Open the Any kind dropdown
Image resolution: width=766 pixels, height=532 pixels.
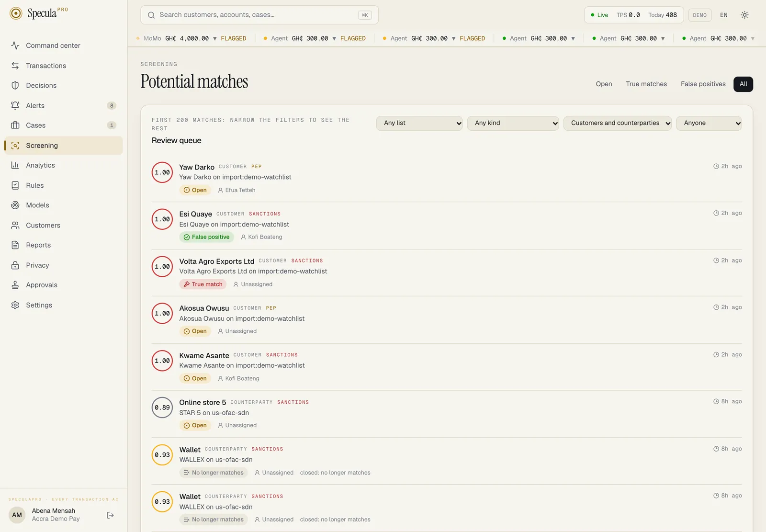pyautogui.click(x=513, y=123)
